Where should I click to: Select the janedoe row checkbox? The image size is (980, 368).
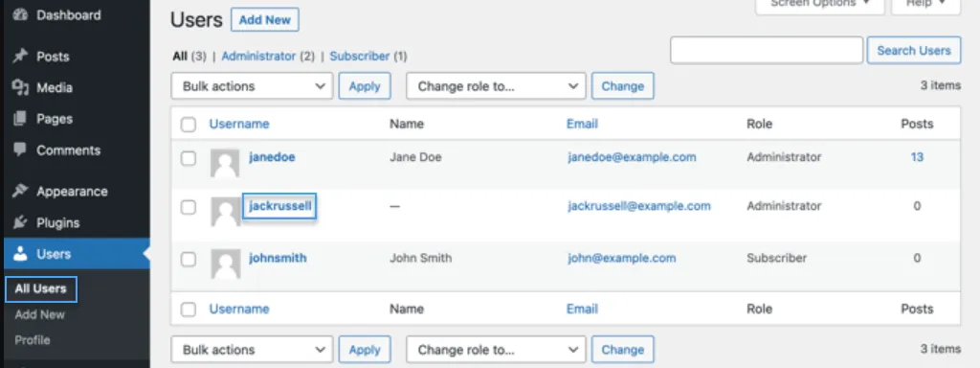(189, 158)
